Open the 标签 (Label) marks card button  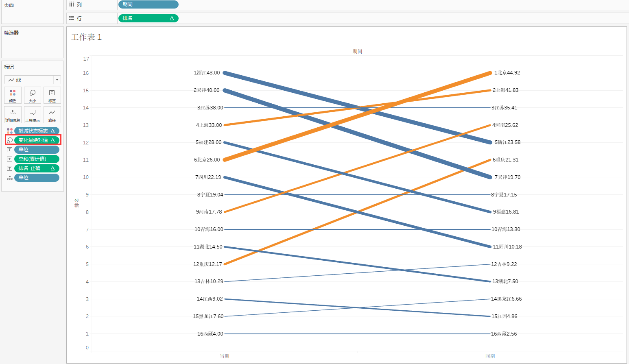click(x=52, y=95)
